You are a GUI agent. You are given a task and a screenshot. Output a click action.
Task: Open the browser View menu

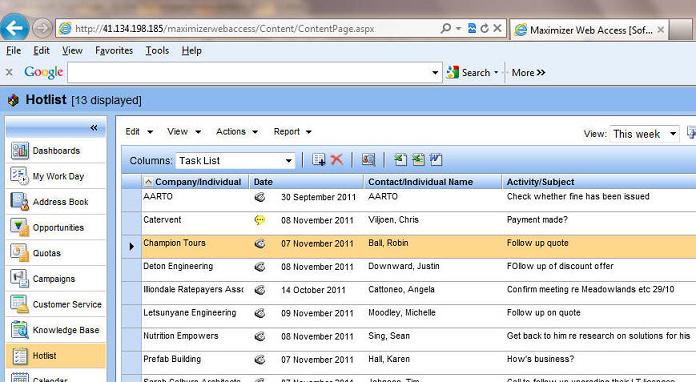click(72, 51)
